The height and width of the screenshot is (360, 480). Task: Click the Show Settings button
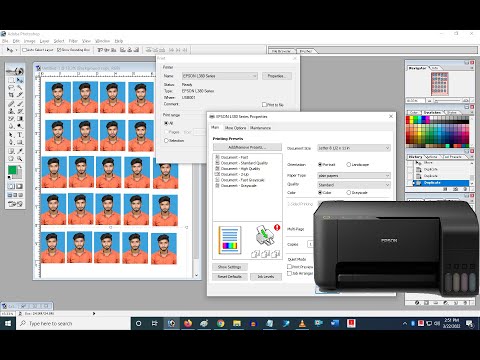pos(230,267)
